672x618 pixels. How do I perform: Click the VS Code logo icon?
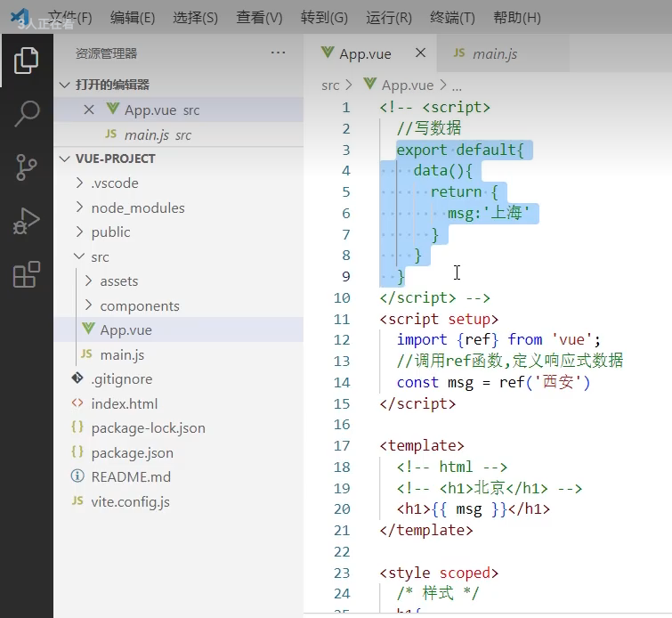[20, 17]
